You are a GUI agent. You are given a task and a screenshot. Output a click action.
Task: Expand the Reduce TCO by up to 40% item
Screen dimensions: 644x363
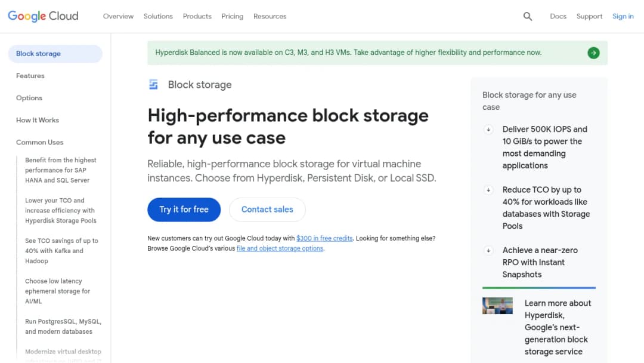click(x=488, y=190)
